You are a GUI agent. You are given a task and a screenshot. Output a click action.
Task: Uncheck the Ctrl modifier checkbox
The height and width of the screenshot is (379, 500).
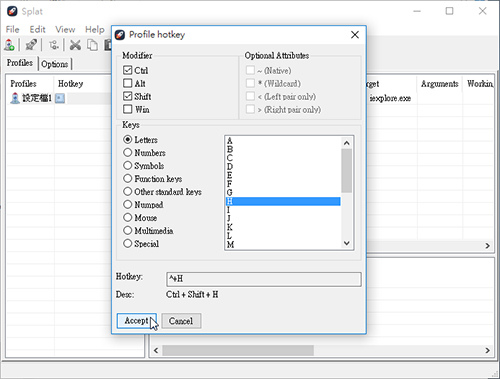coord(128,70)
